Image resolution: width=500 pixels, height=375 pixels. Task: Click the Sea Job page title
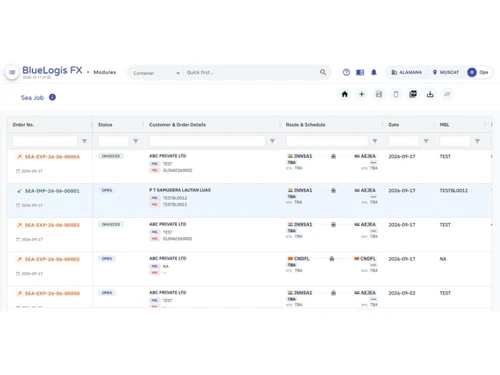[32, 98]
